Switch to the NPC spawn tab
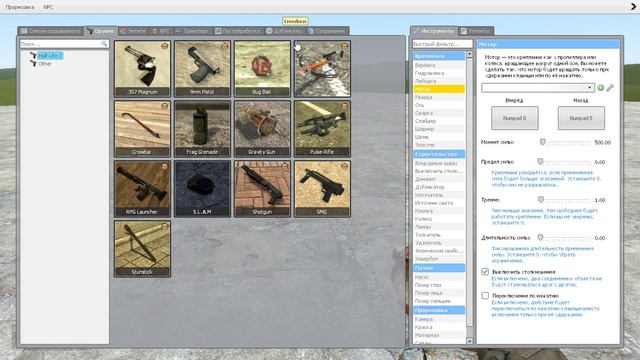Viewport: 640px width, 360px height. pyautogui.click(x=161, y=31)
